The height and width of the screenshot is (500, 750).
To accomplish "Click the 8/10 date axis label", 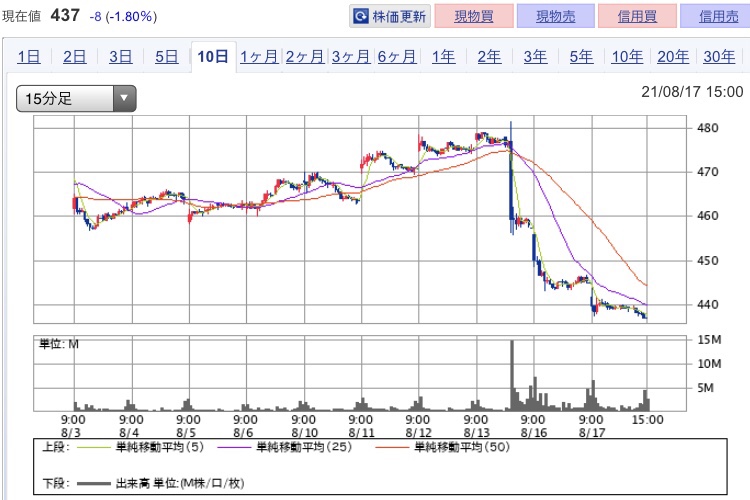I will (x=304, y=433).
